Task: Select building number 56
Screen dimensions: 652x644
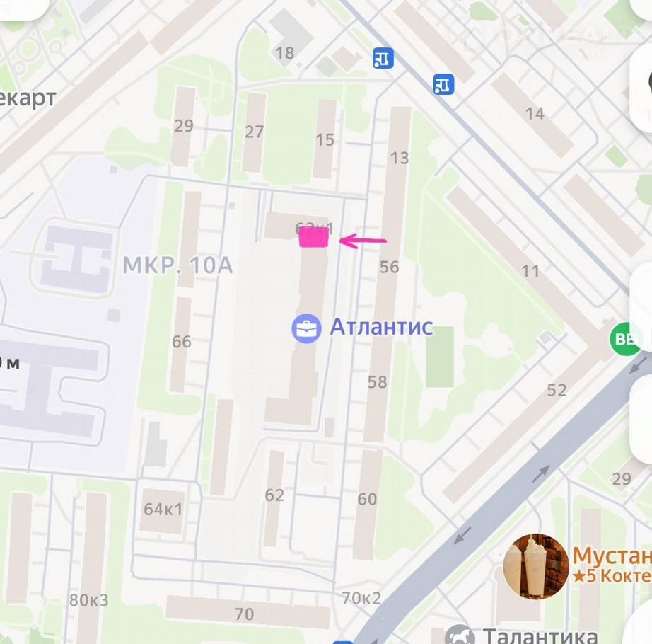Action: click(x=389, y=267)
